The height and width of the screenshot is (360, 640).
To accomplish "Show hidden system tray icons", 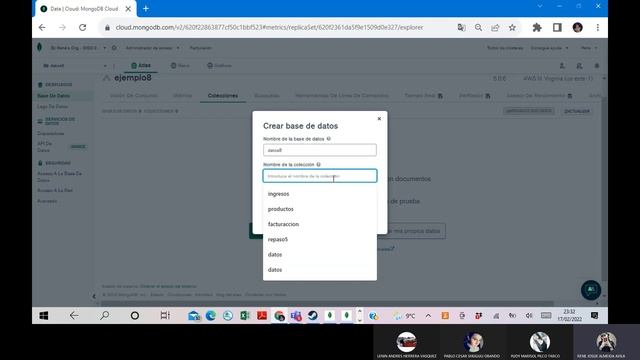I will click(428, 316).
